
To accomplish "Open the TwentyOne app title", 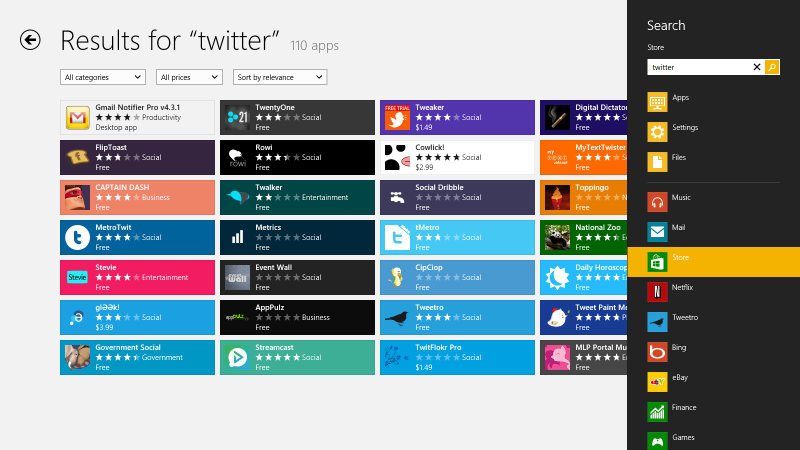I will pos(275,107).
